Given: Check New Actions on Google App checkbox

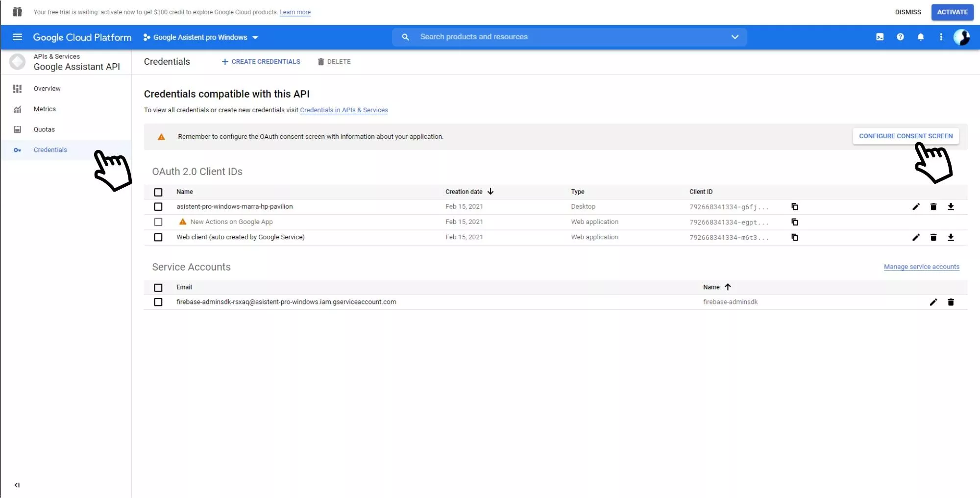Looking at the screenshot, I should tap(158, 222).
